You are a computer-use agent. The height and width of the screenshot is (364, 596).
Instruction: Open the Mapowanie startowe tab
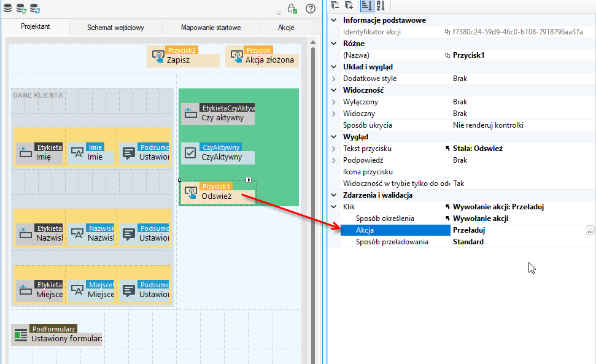point(211,28)
